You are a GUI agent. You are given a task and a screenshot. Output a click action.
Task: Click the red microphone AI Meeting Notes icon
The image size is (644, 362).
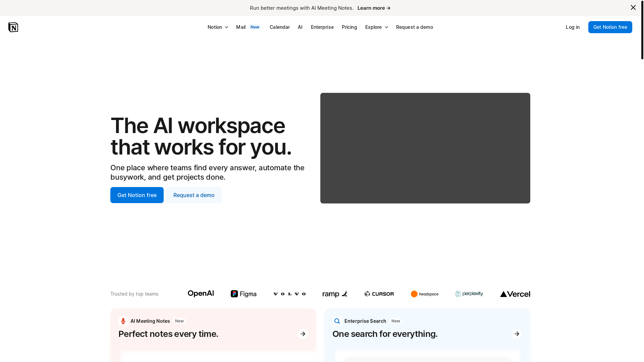[x=123, y=321]
